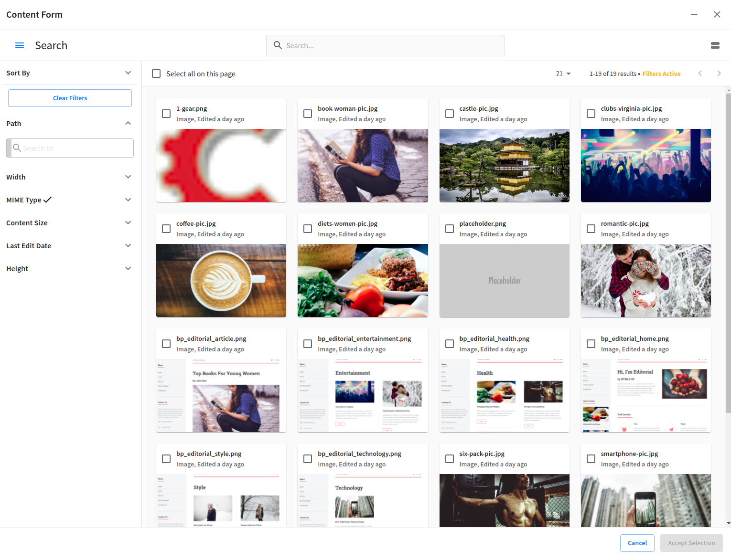Open the items per page dropdown showing 21

tap(563, 74)
